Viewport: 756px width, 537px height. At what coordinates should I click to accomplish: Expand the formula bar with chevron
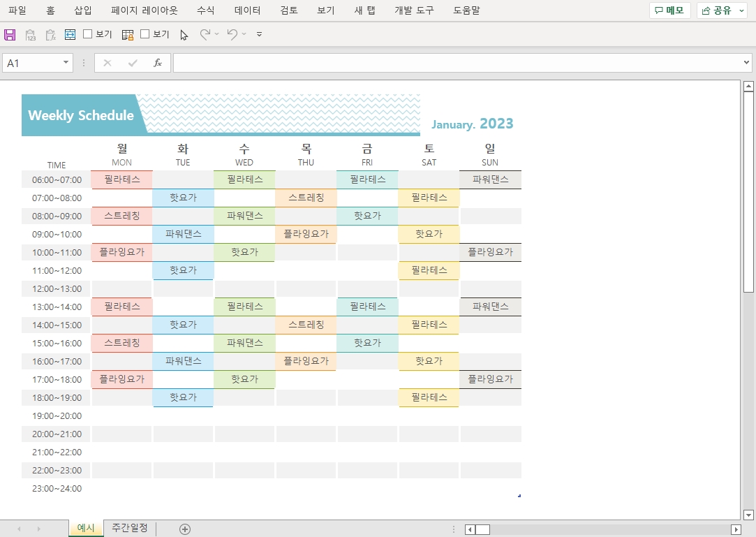click(x=746, y=63)
